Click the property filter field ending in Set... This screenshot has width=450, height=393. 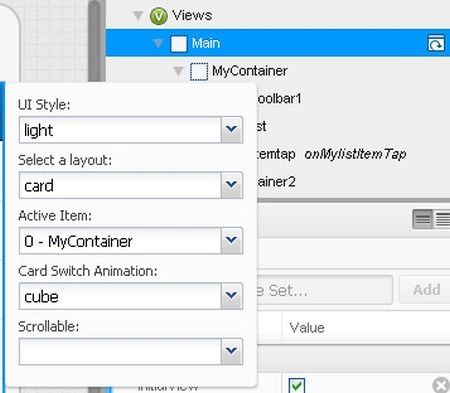pyautogui.click(x=325, y=290)
